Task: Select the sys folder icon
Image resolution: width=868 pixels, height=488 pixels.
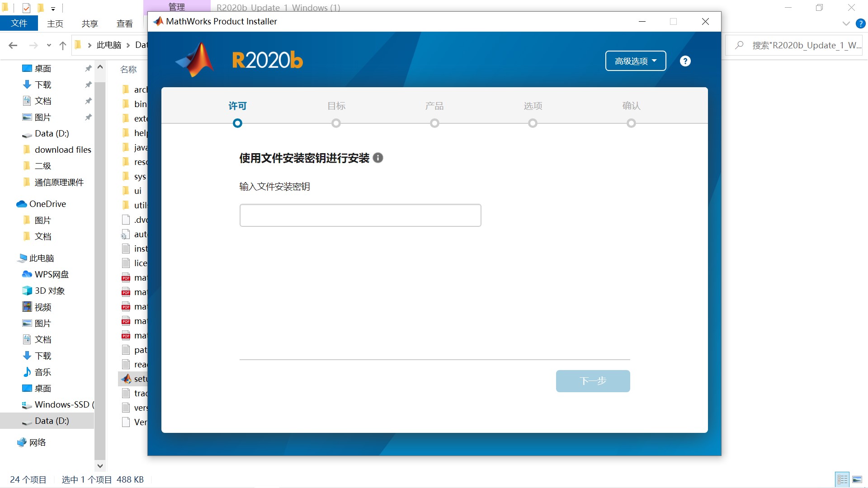Action: click(x=126, y=176)
